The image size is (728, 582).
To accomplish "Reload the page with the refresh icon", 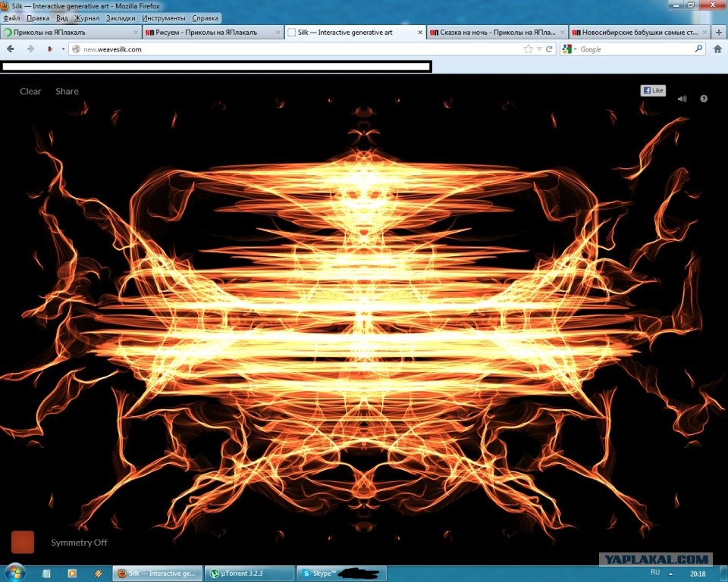I will point(549,48).
